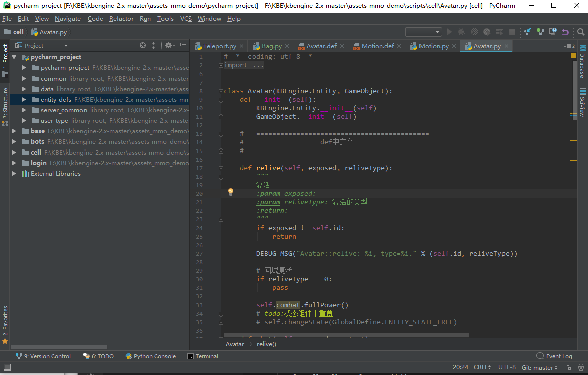Open the Refactor menu

[x=121, y=19]
